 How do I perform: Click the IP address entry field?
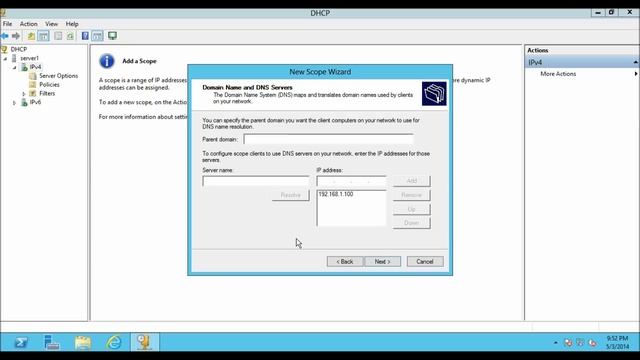click(351, 181)
